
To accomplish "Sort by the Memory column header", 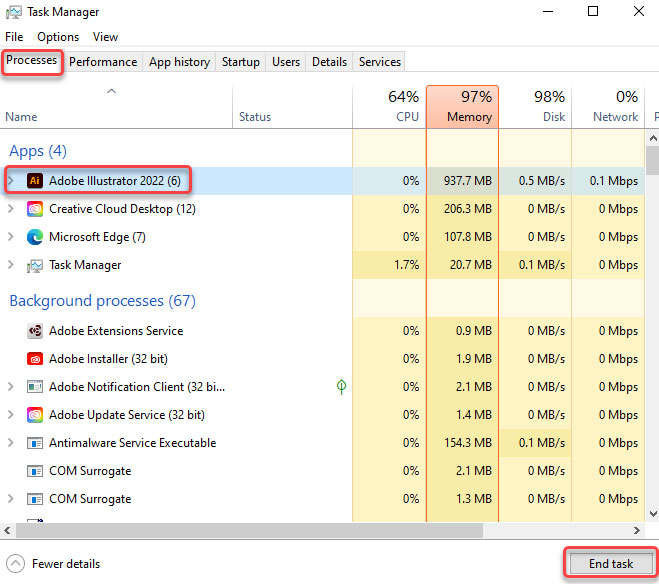I will (462, 108).
